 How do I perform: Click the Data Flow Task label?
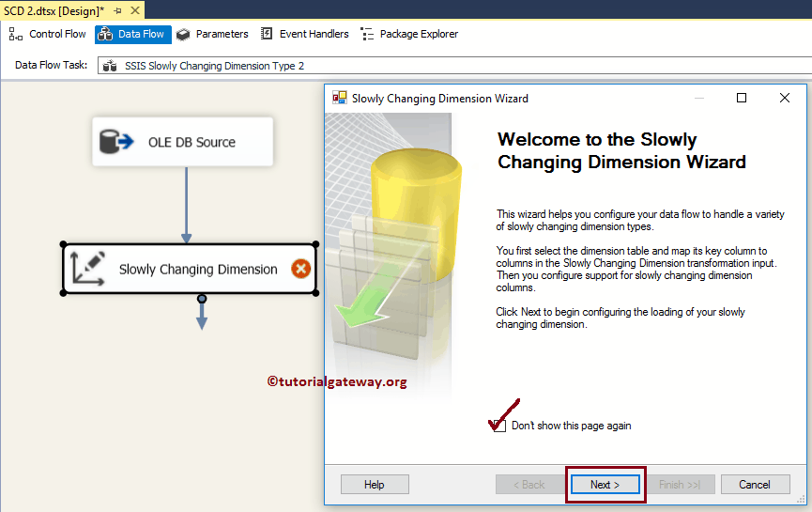tap(52, 66)
